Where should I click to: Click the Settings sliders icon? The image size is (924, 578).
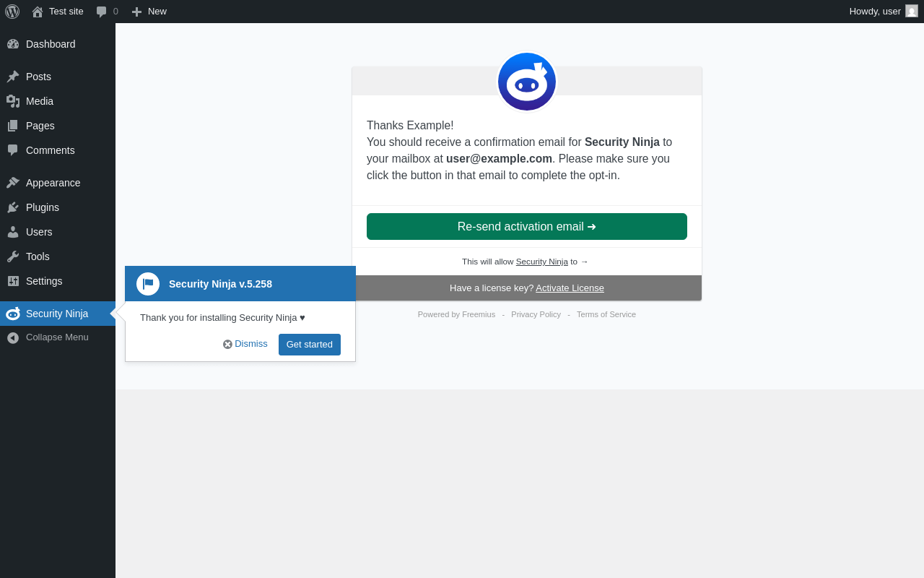[x=13, y=281]
